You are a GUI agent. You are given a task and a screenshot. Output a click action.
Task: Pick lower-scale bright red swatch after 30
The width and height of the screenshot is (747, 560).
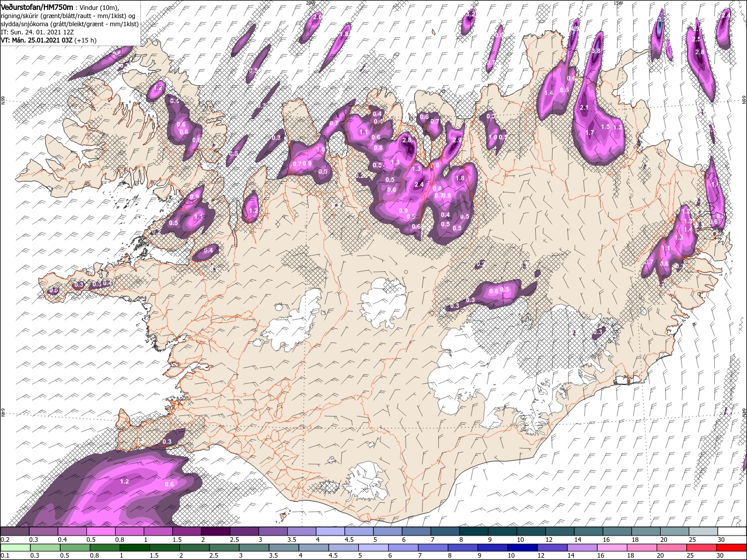[732, 548]
